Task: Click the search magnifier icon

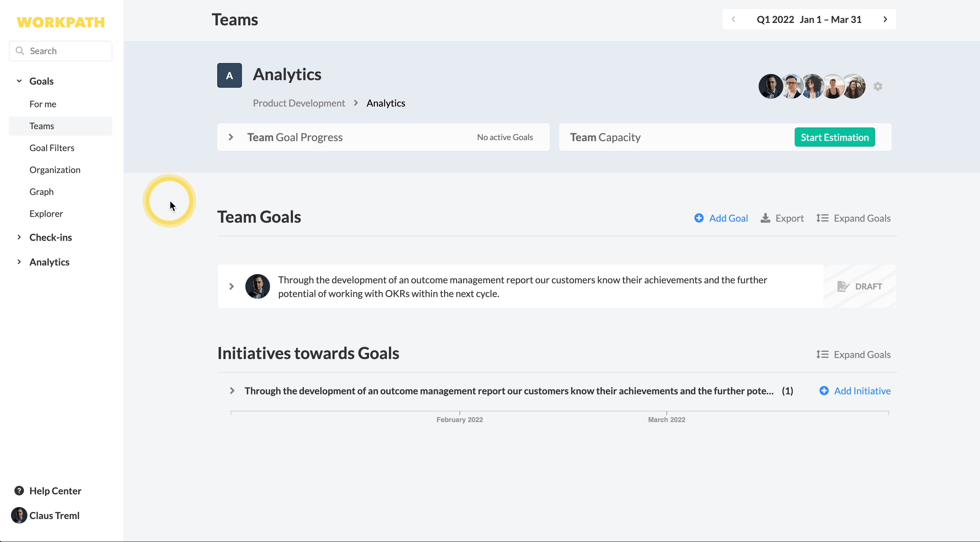Action: pyautogui.click(x=20, y=51)
